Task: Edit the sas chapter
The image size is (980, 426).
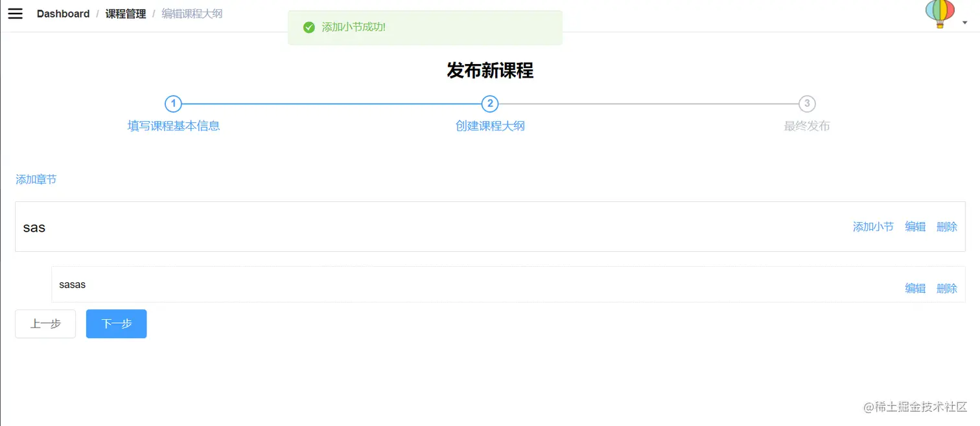Action: click(x=915, y=227)
